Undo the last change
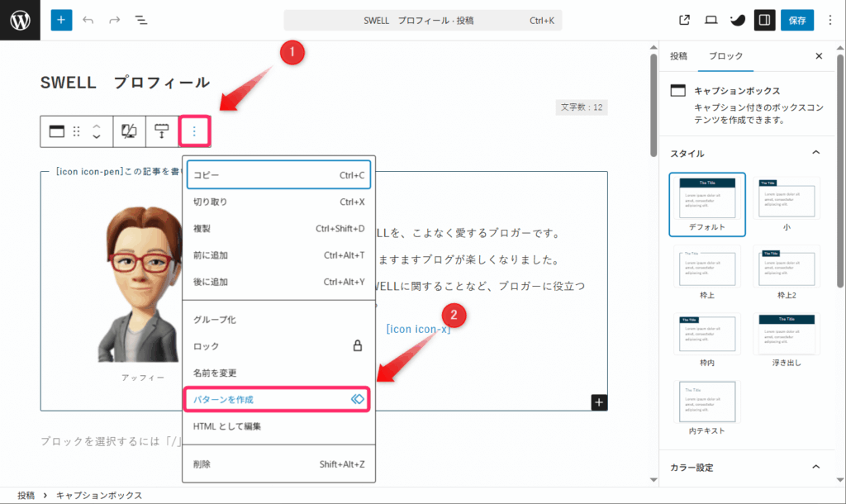The height and width of the screenshot is (504, 846). 88,21
